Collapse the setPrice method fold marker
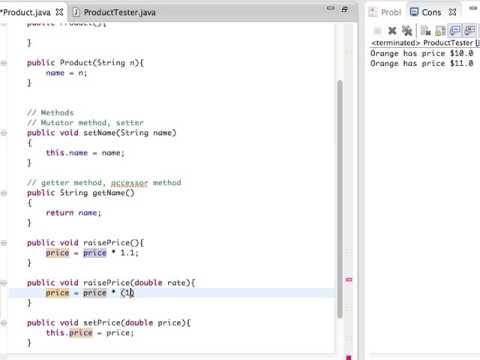 pos(4,323)
